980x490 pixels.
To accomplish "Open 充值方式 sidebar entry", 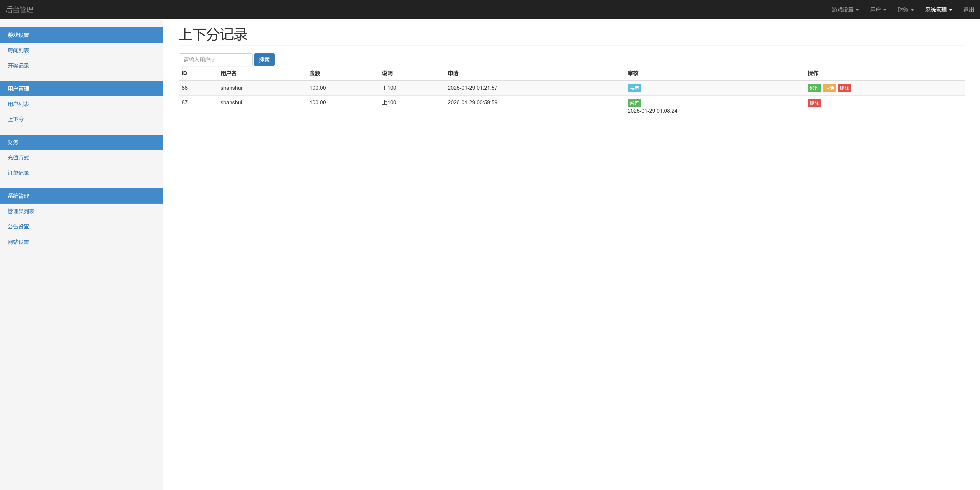I will (x=18, y=158).
